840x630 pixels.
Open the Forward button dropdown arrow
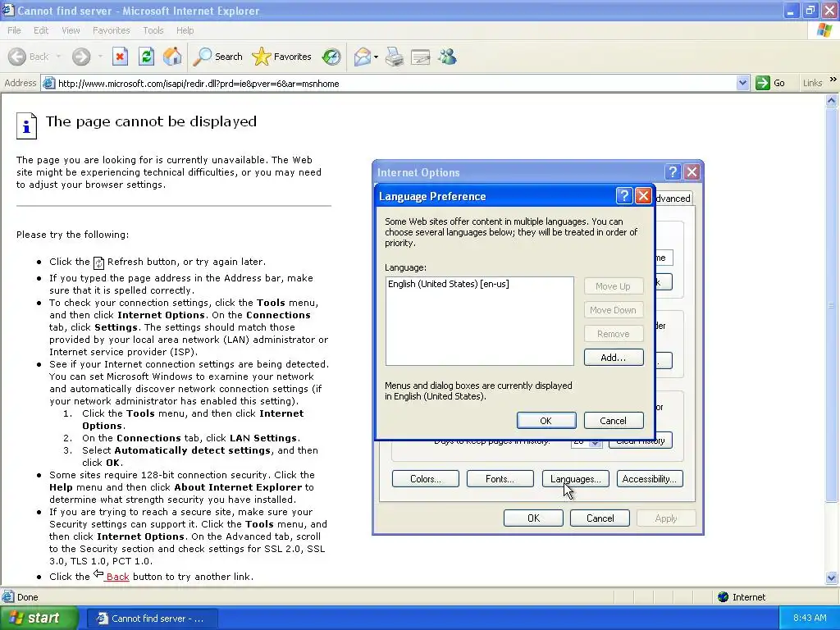100,57
